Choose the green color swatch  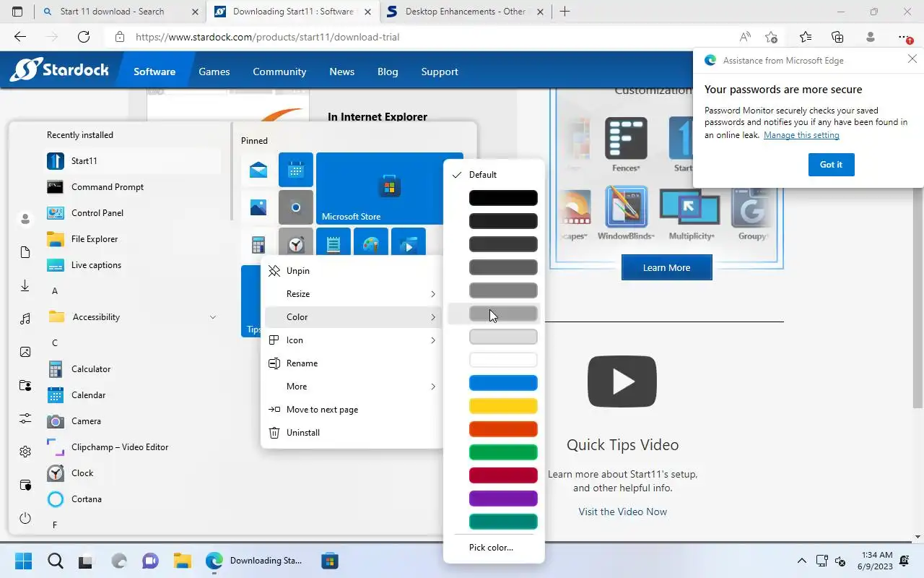[503, 452]
